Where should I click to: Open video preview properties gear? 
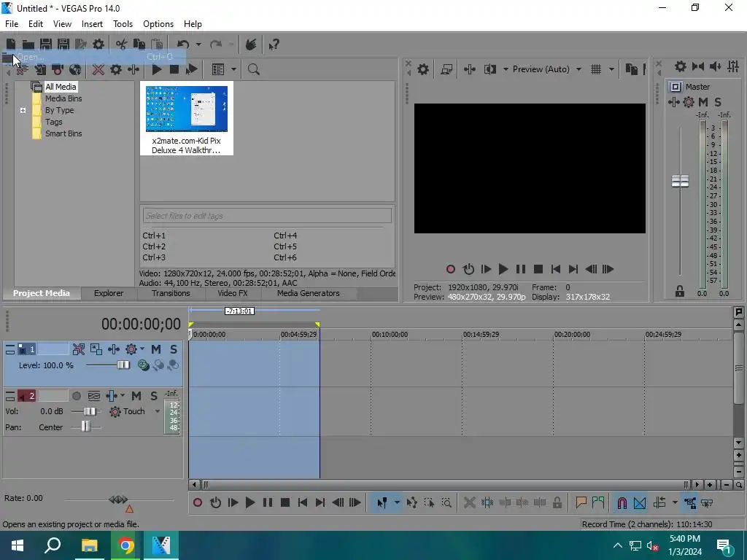(x=423, y=69)
